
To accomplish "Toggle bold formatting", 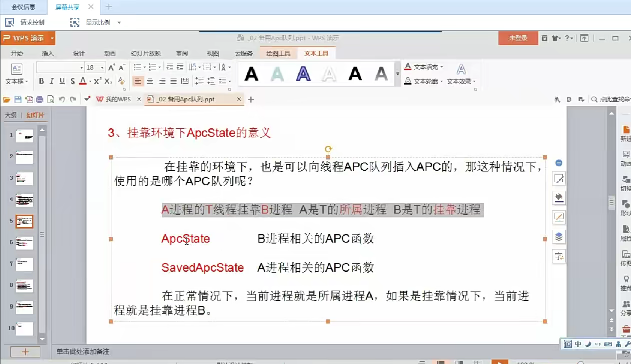I will 42,81.
